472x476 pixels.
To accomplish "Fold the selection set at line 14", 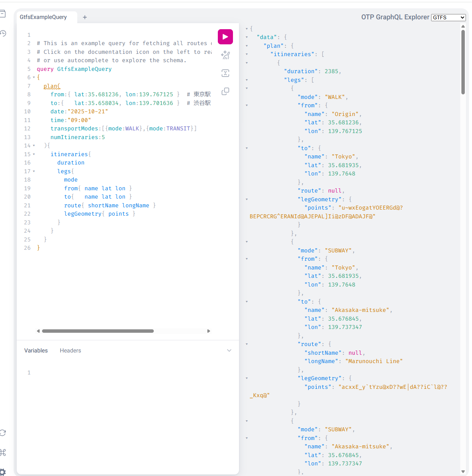I will (34, 146).
